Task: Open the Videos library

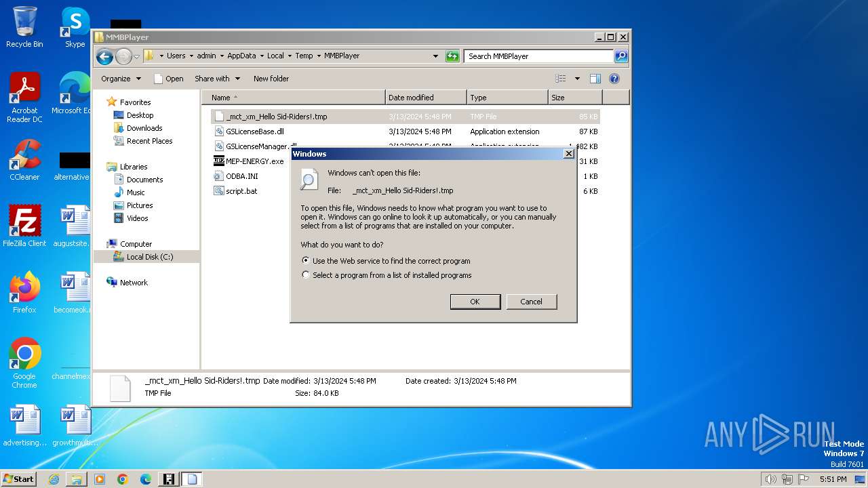Action: click(137, 218)
